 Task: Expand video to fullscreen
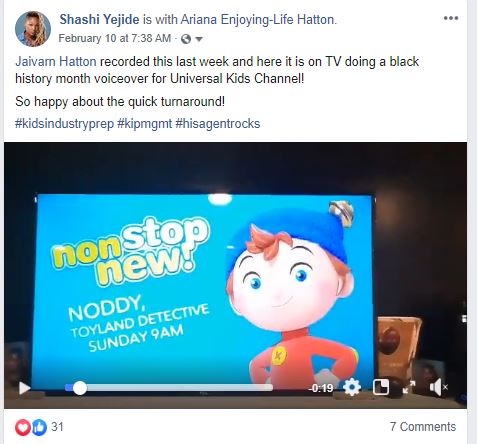[x=409, y=387]
